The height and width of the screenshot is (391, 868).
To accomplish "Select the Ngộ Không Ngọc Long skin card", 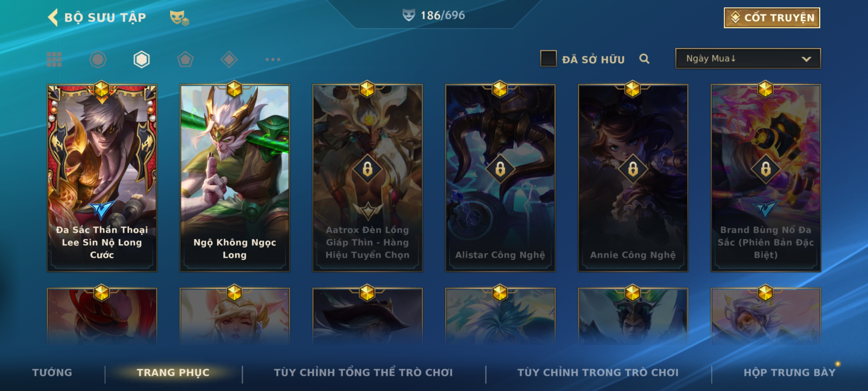I will [x=235, y=178].
